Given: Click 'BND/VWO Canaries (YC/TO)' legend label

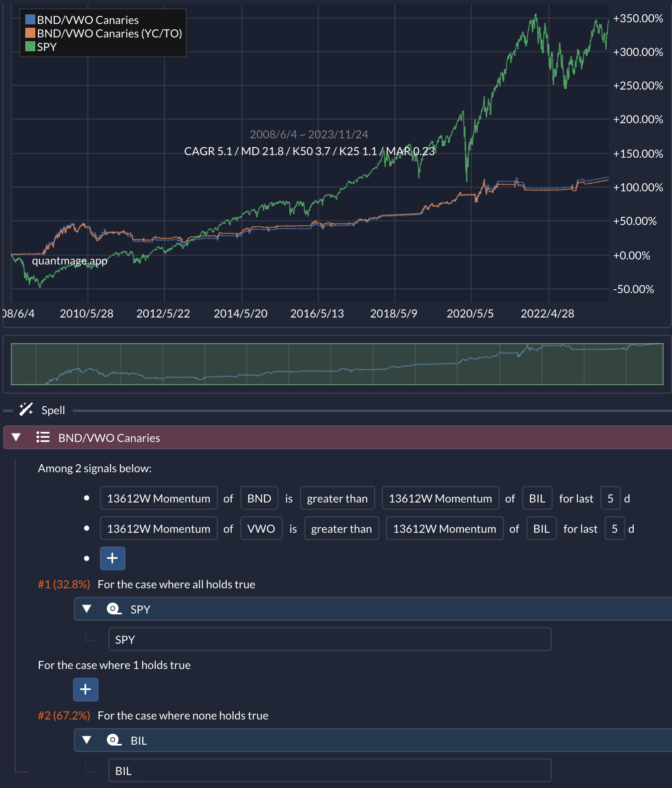Looking at the screenshot, I should [x=109, y=33].
